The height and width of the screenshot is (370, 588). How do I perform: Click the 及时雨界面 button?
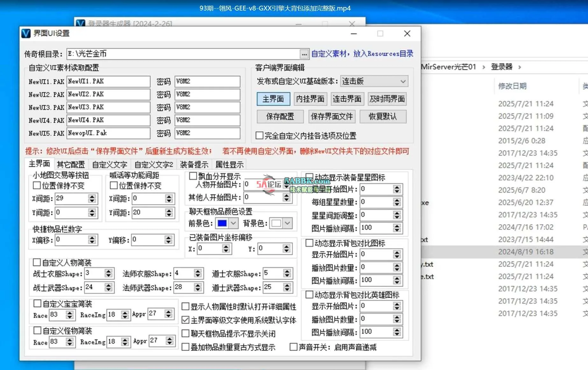[387, 99]
